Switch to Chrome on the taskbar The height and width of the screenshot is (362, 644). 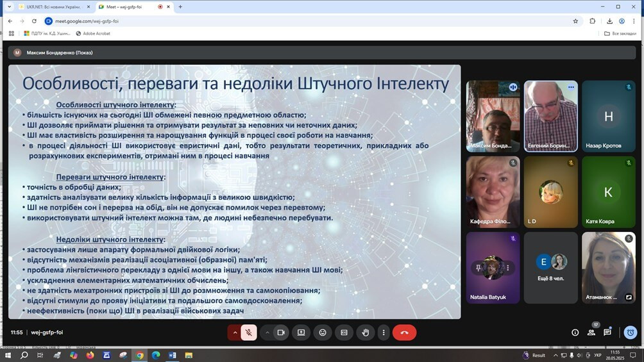pos(140,355)
